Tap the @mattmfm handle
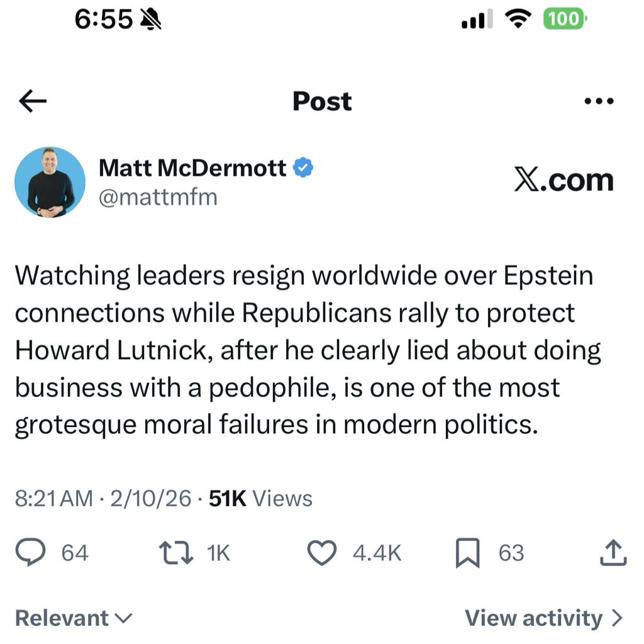Screen dimensions: 644x644 coord(158,197)
